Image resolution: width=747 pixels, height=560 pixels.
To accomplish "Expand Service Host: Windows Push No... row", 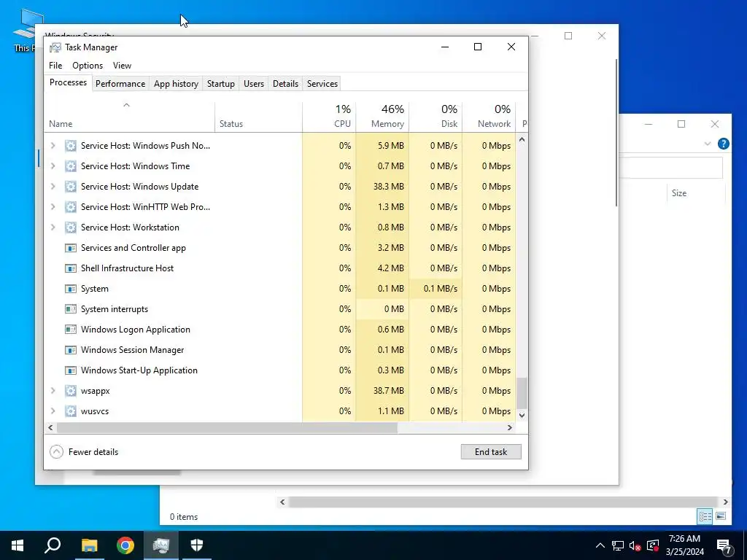I will point(53,146).
